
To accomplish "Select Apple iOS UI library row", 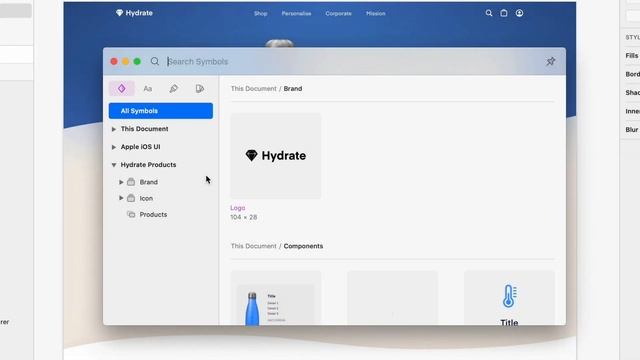I will pyautogui.click(x=161, y=147).
